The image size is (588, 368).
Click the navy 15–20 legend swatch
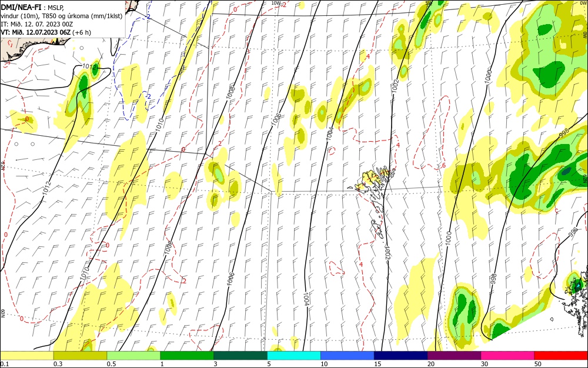(401, 356)
